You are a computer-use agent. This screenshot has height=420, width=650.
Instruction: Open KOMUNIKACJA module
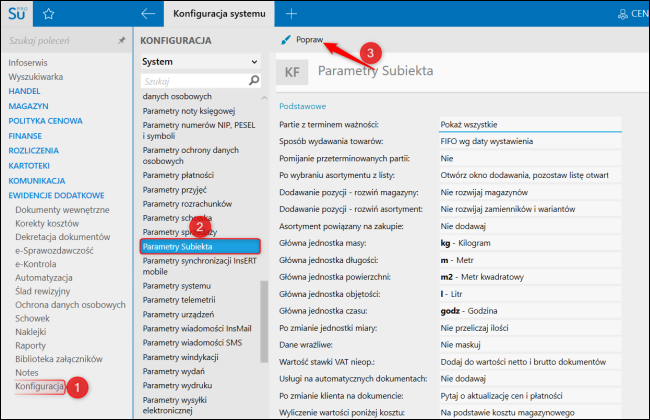coord(37,181)
